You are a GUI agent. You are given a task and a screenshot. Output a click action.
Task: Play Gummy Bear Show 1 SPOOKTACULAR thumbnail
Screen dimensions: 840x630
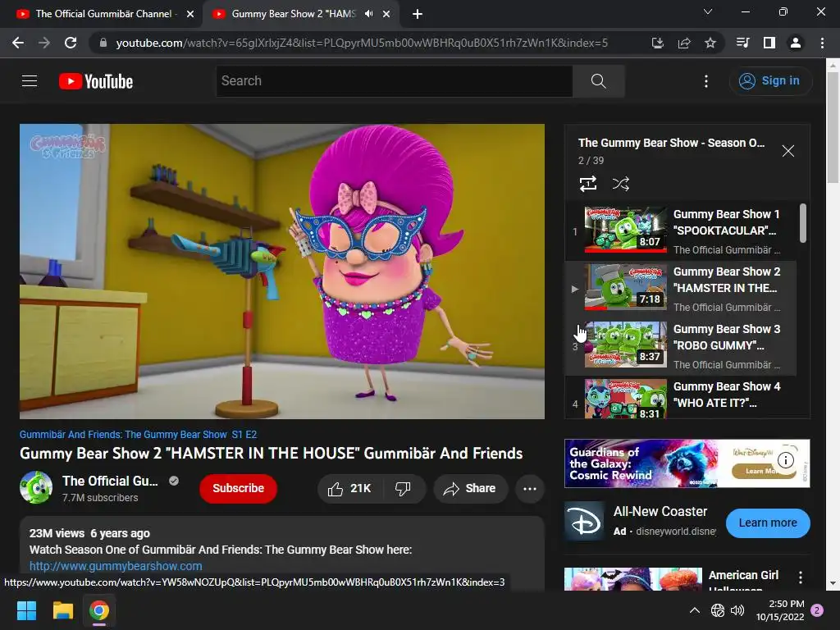pos(625,230)
